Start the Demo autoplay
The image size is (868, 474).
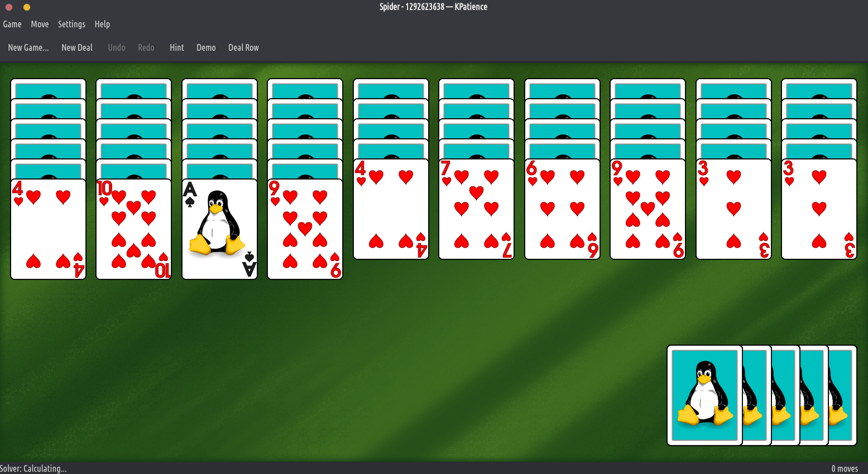[206, 47]
